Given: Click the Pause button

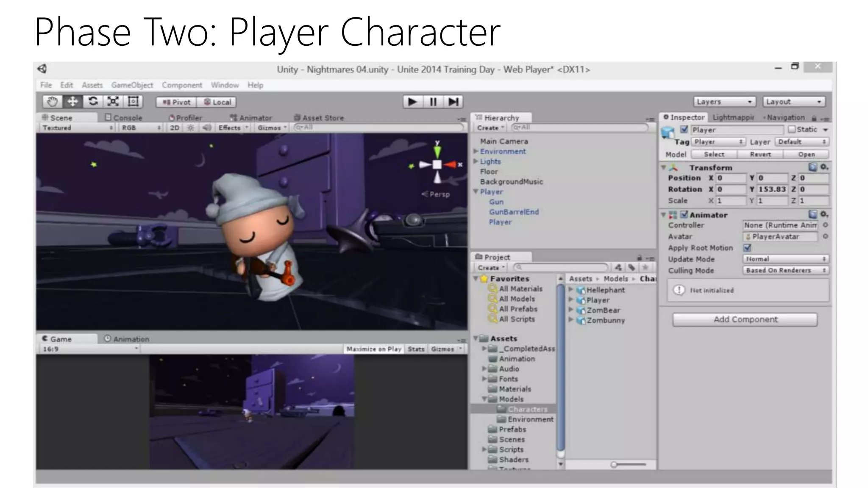Looking at the screenshot, I should coord(433,102).
